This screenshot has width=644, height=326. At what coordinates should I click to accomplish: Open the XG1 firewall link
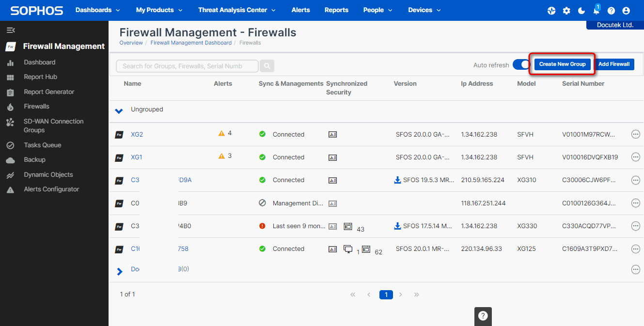point(137,157)
